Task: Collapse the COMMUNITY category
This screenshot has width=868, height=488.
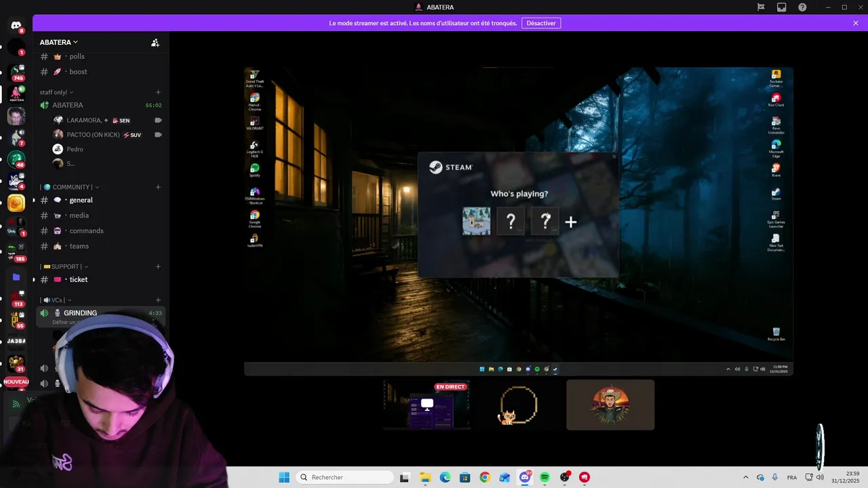Action: point(70,187)
